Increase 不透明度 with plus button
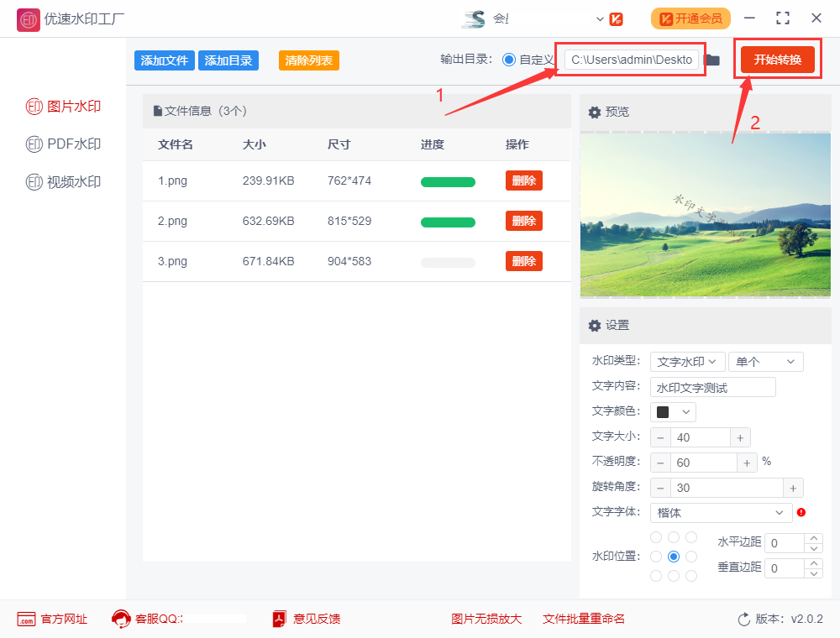 [747, 463]
